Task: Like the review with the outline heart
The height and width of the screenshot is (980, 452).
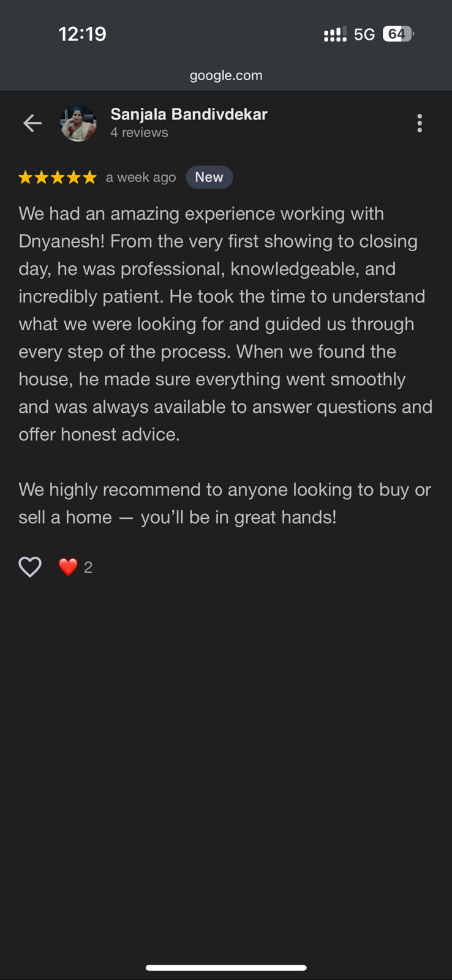Action: coord(30,567)
